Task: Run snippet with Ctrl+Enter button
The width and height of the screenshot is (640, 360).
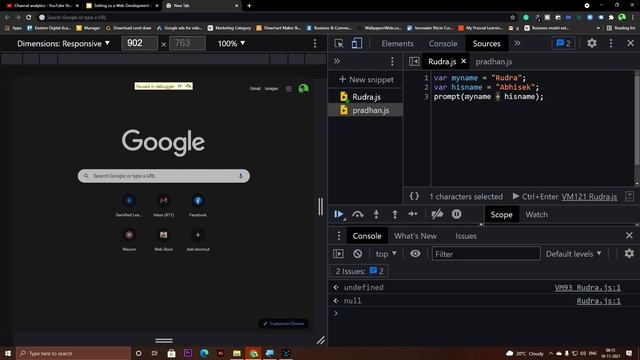Action: pos(536,196)
